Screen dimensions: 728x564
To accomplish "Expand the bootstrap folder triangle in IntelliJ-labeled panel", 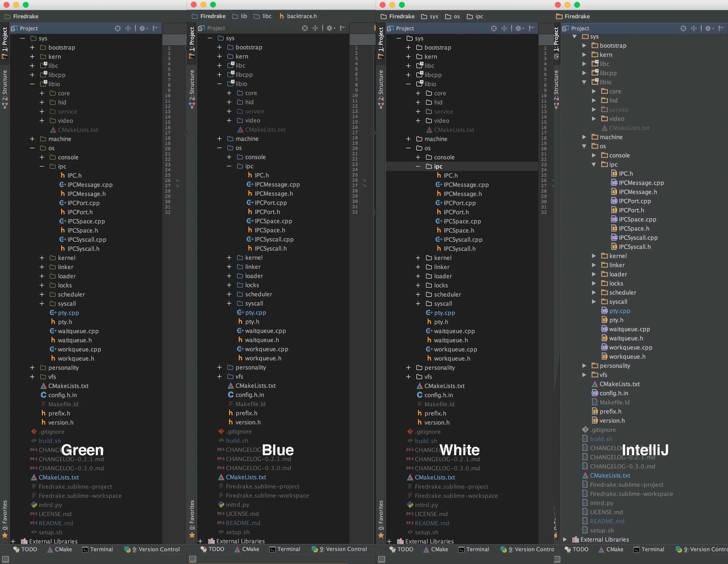I will point(584,45).
